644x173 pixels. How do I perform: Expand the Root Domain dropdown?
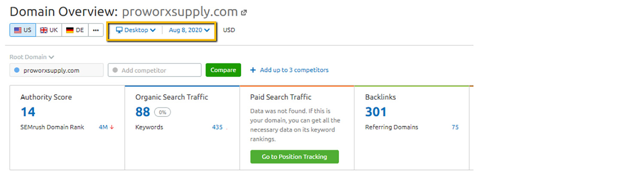pyautogui.click(x=32, y=57)
